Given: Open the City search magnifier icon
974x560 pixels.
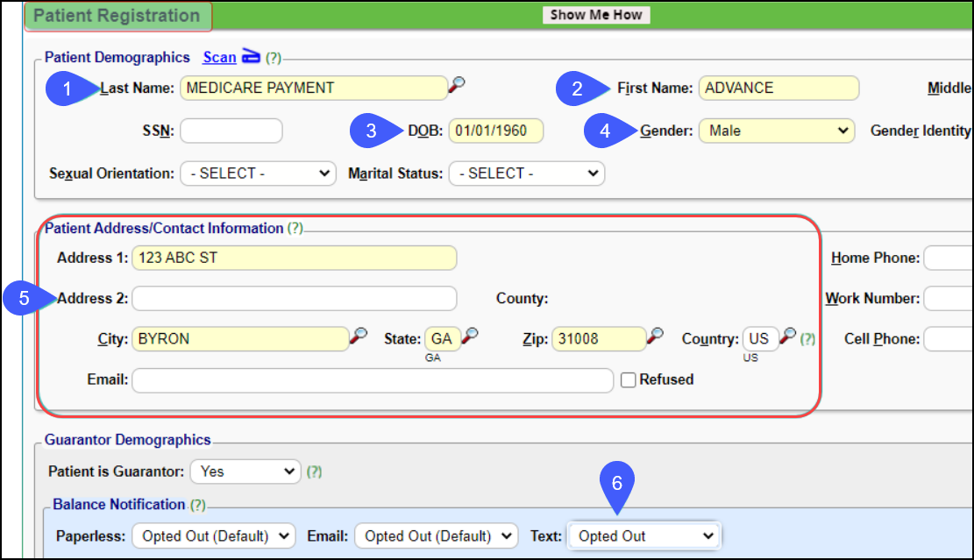Looking at the screenshot, I should pos(359,337).
